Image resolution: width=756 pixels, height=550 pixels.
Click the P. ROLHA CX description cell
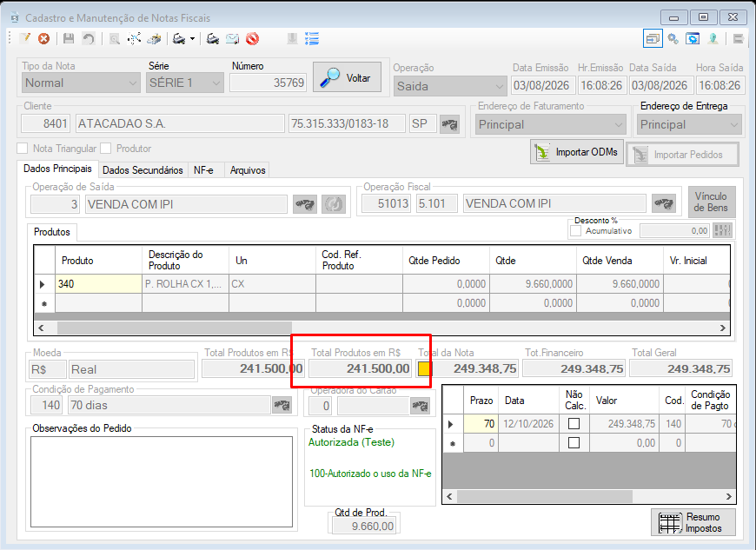(x=185, y=284)
